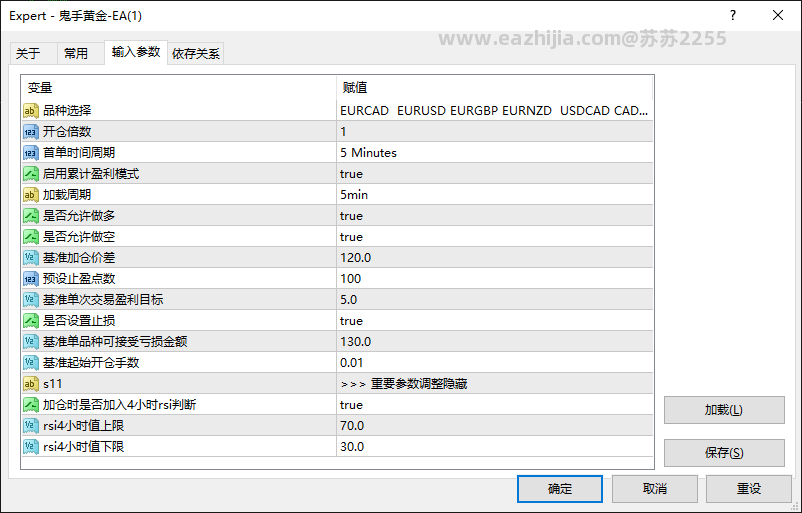Edit the 基准单品种可接受亏损金额 value 130.0
The height and width of the screenshot is (513, 802).
coord(495,342)
